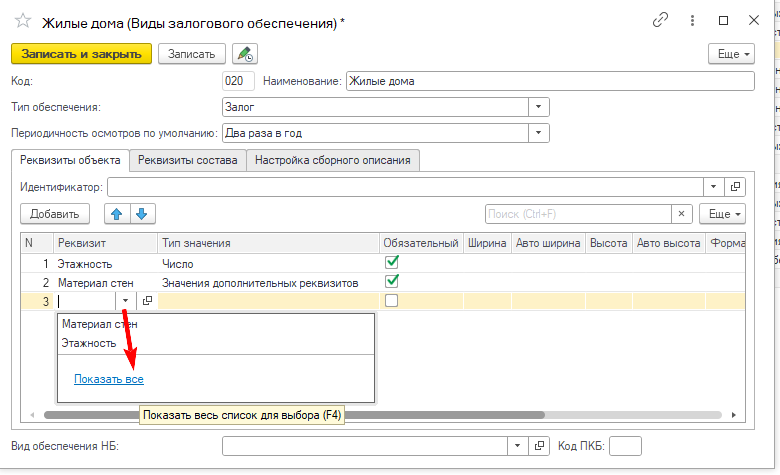
Task: Choose Этажность from the suggestion list
Action: 215,343
